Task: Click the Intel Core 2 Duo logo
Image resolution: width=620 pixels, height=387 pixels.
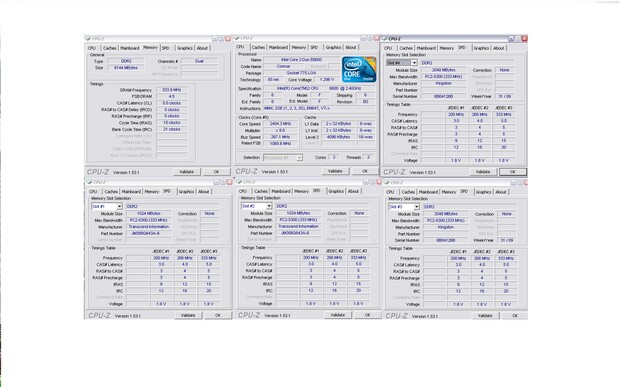Action: click(x=359, y=70)
